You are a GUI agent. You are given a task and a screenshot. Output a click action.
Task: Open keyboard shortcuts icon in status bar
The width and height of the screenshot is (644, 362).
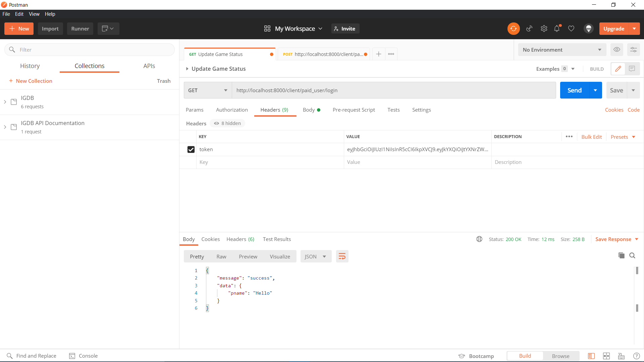(622, 356)
